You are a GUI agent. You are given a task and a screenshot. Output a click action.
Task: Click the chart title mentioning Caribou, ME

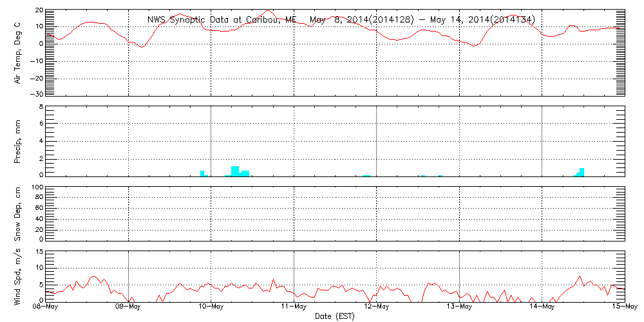click(341, 20)
